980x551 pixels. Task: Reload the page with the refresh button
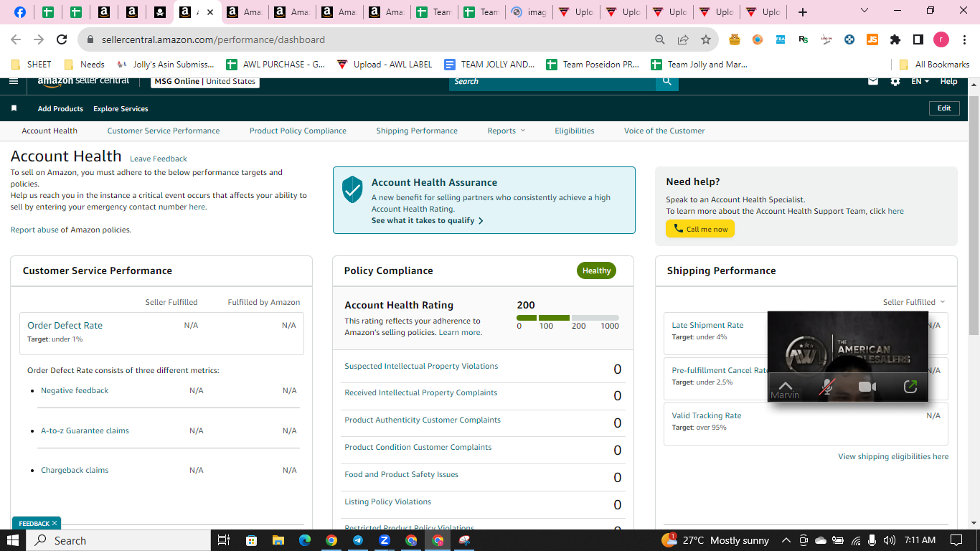(62, 39)
